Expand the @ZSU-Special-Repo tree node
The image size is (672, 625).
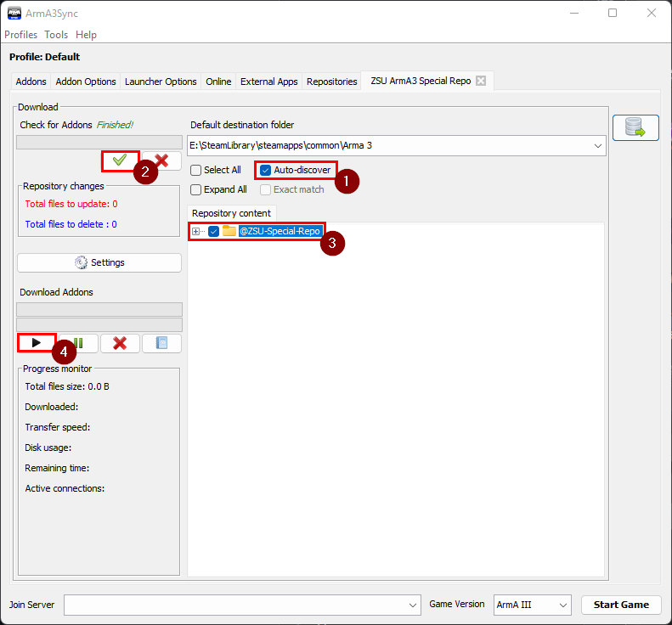[196, 231]
